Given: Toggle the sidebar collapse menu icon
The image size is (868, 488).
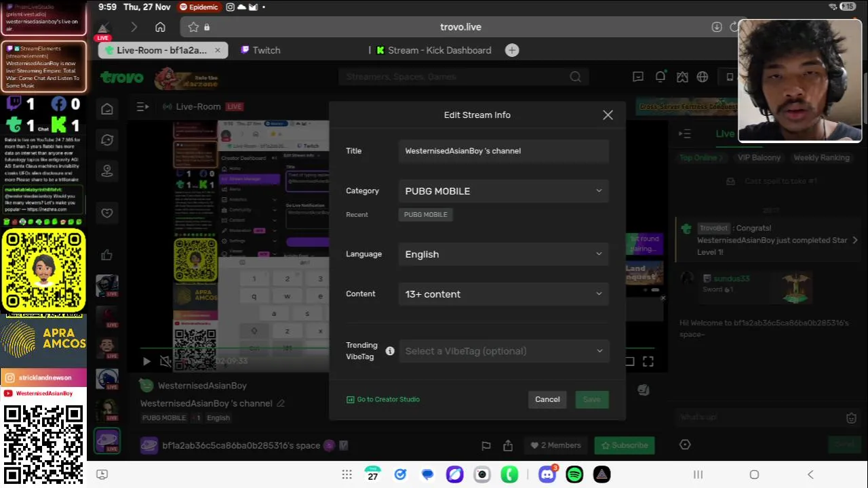Looking at the screenshot, I should pyautogui.click(x=142, y=106).
